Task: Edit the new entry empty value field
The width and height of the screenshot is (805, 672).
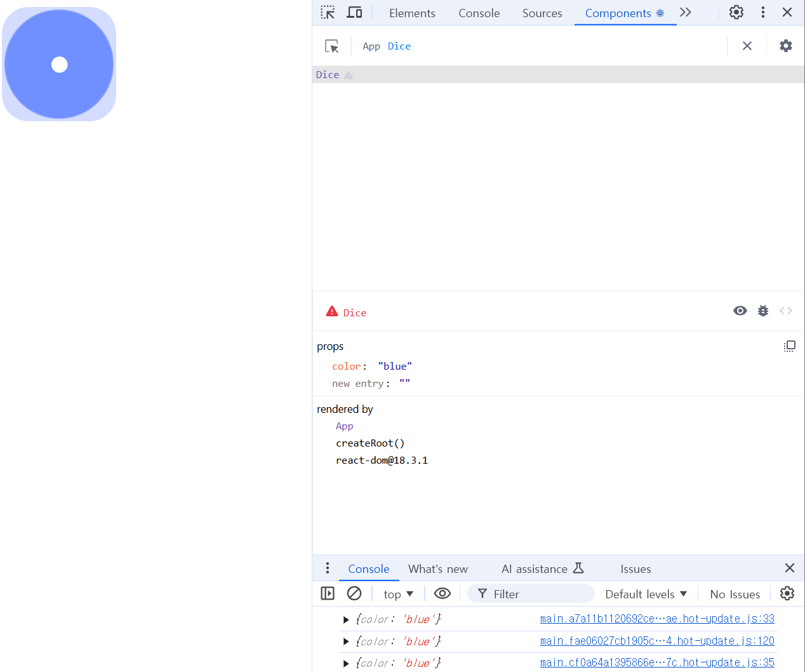Action: [x=404, y=383]
